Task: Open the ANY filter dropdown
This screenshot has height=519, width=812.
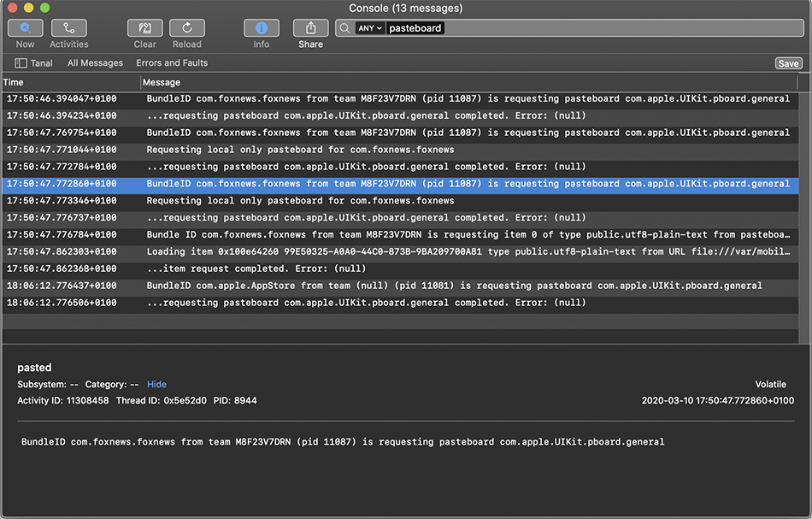Action: [370, 28]
